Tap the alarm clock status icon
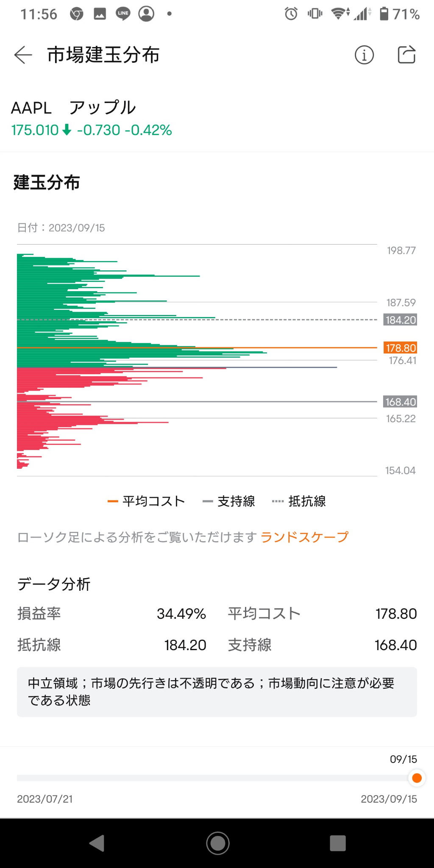Image resolution: width=434 pixels, height=868 pixels. 291,14
